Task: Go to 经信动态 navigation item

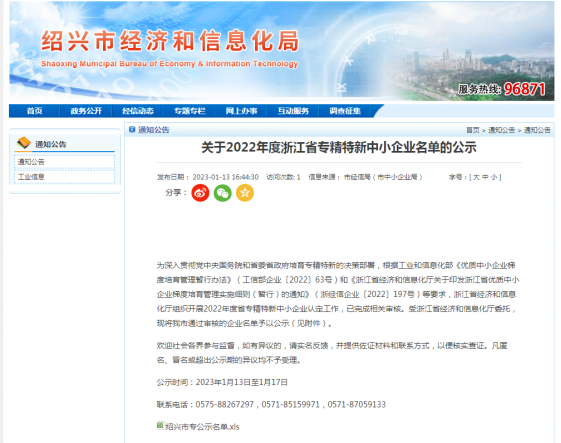Action: pos(138,111)
